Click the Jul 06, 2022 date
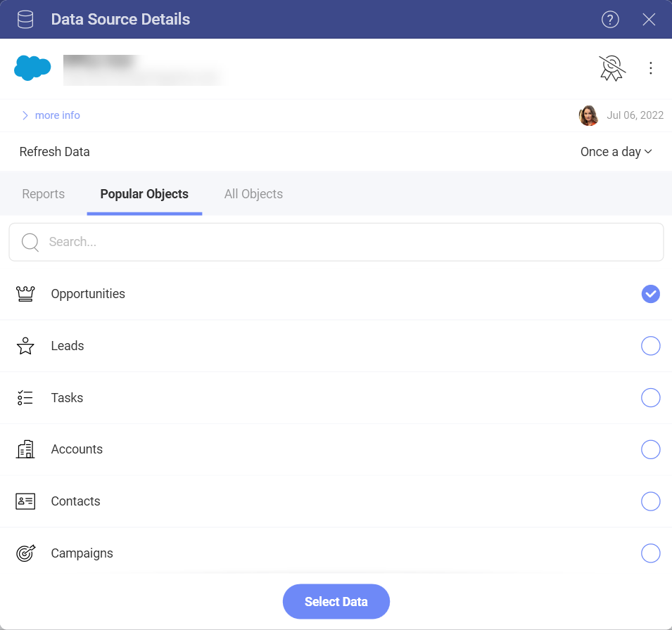Image resolution: width=672 pixels, height=630 pixels. coord(635,115)
